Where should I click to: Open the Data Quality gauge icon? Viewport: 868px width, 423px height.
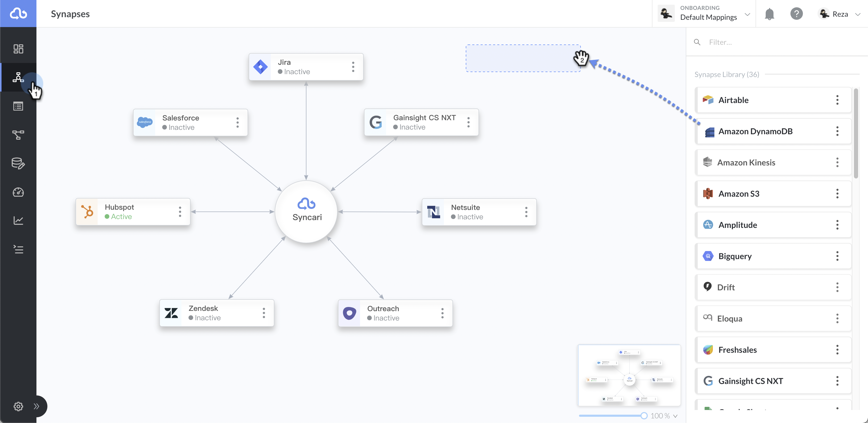click(18, 192)
